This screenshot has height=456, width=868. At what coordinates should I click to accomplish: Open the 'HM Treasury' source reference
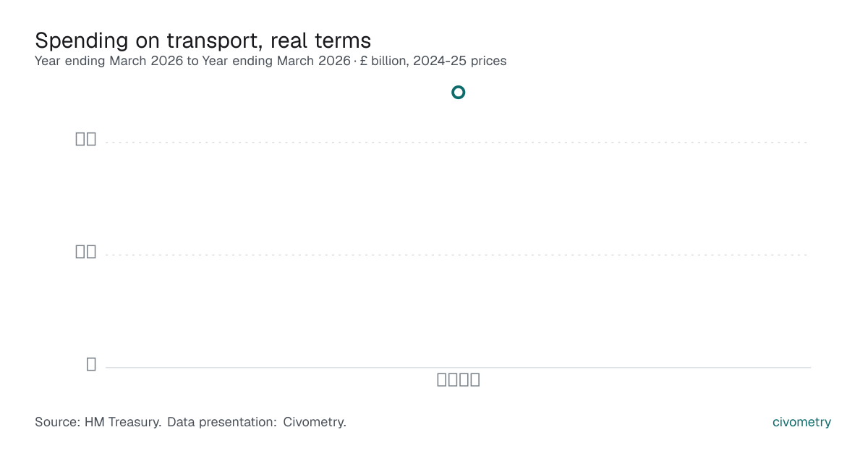(x=123, y=422)
